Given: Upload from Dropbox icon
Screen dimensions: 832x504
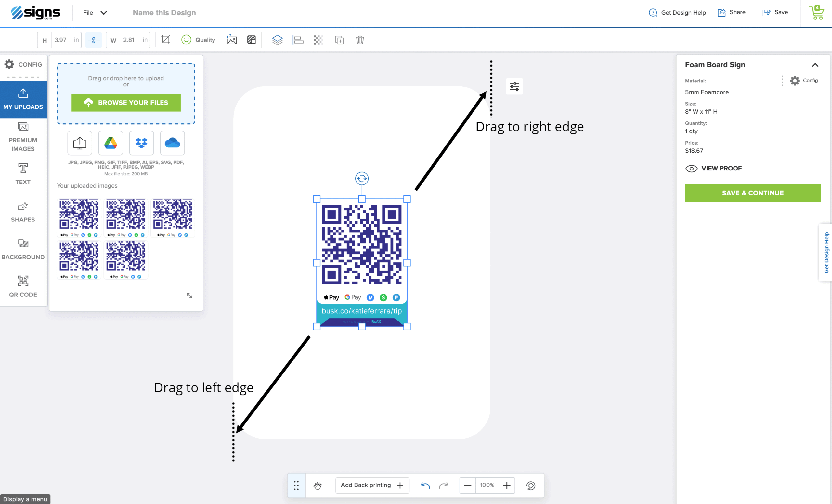Looking at the screenshot, I should 141,143.
